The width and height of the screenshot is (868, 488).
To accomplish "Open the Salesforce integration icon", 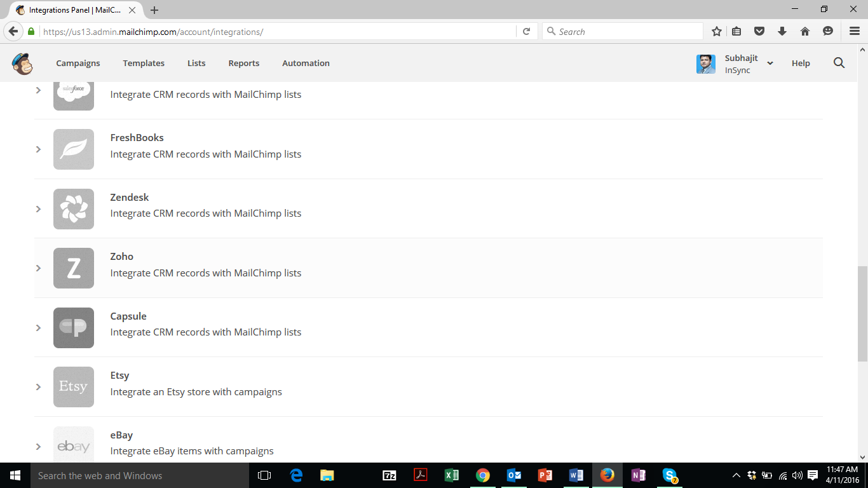I will click(74, 96).
